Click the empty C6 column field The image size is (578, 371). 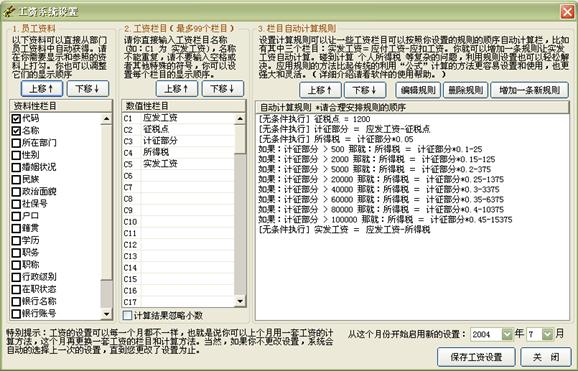coord(187,176)
